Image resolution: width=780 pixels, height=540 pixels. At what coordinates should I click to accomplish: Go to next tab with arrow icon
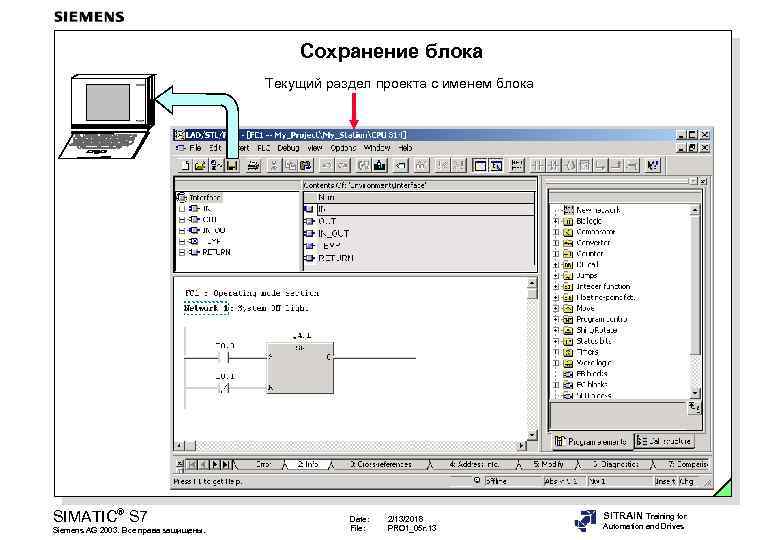pyautogui.click(x=215, y=464)
